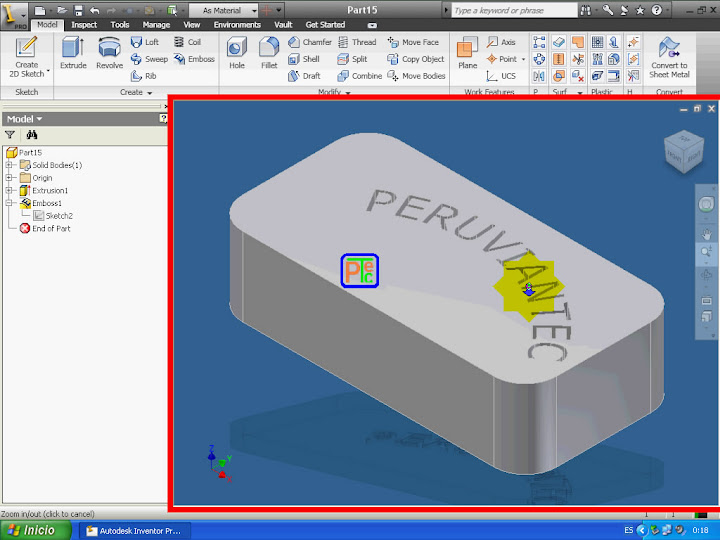Switch to the Manage tab

coord(156,25)
